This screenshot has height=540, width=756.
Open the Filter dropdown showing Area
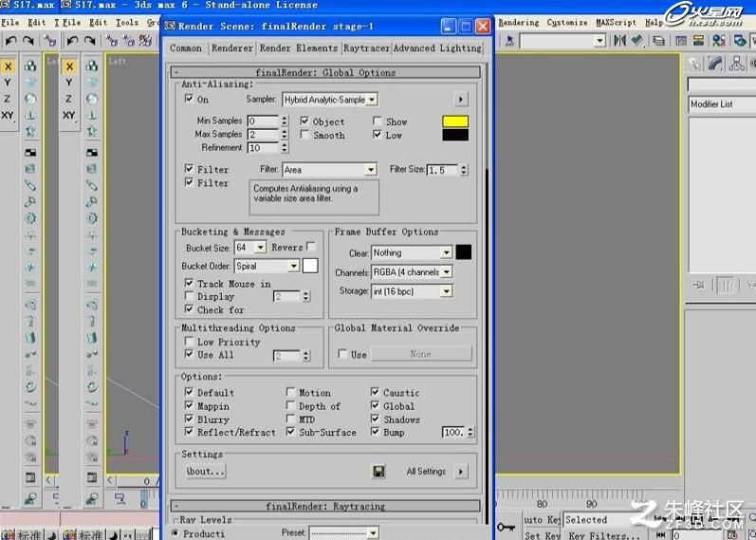(x=329, y=170)
